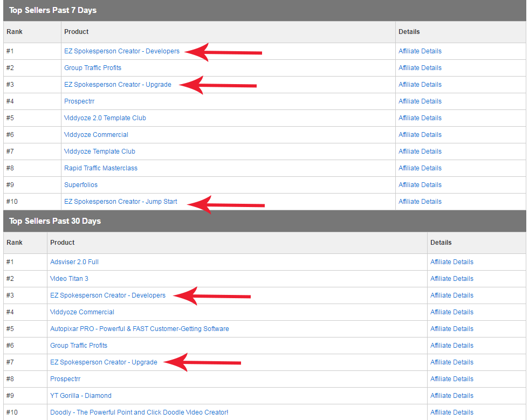Click rank #5 cell beside Autopixar PRO
This screenshot has width=529, height=420.
pos(25,329)
